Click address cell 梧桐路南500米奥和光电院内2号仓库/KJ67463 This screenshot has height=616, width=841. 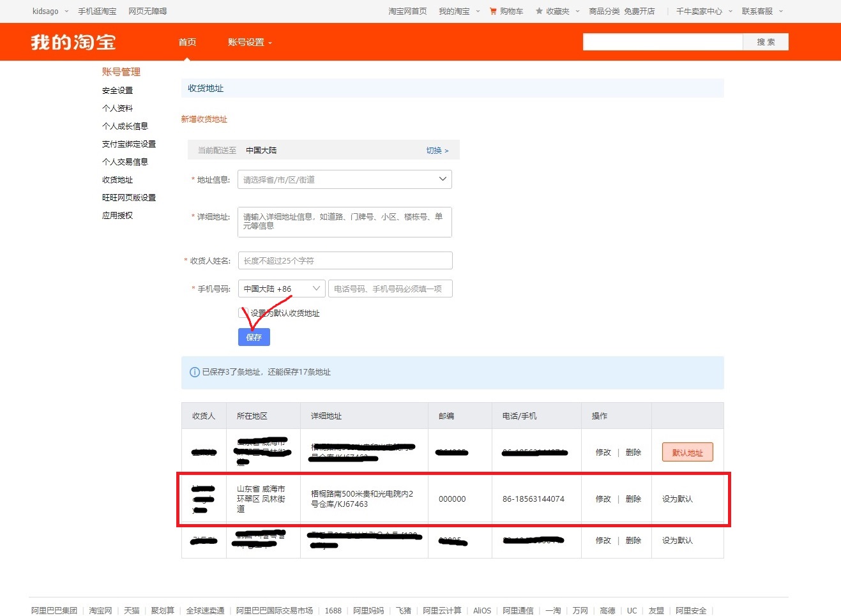click(362, 499)
